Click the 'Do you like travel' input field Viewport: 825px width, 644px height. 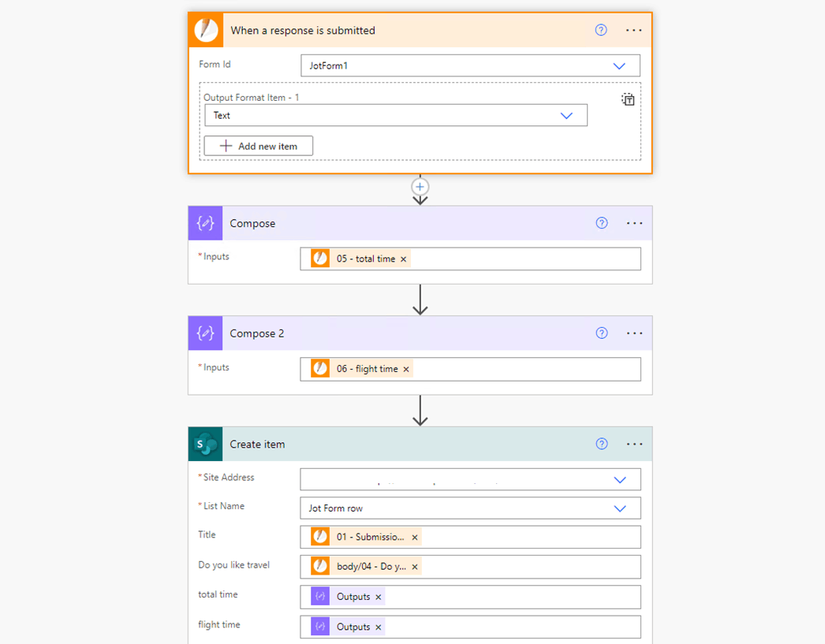click(470, 567)
